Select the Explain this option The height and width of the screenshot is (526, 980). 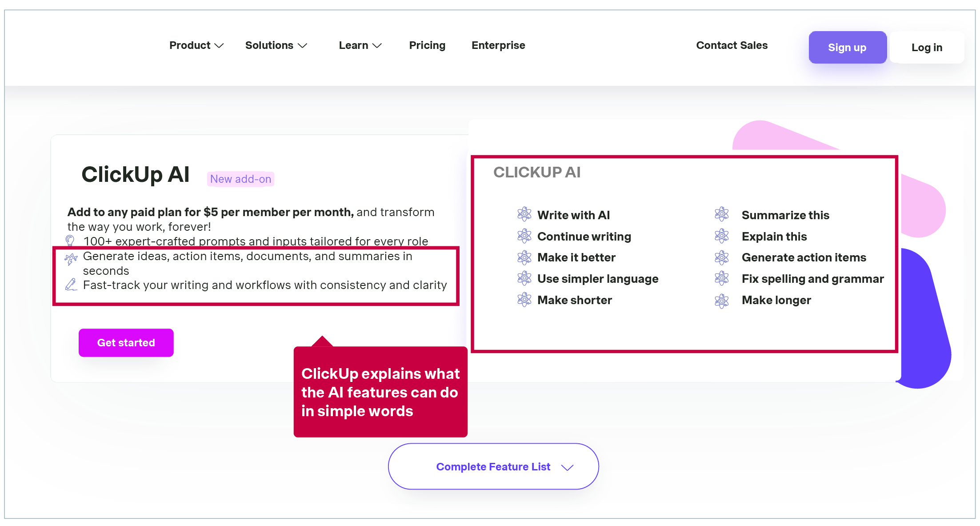coord(774,237)
